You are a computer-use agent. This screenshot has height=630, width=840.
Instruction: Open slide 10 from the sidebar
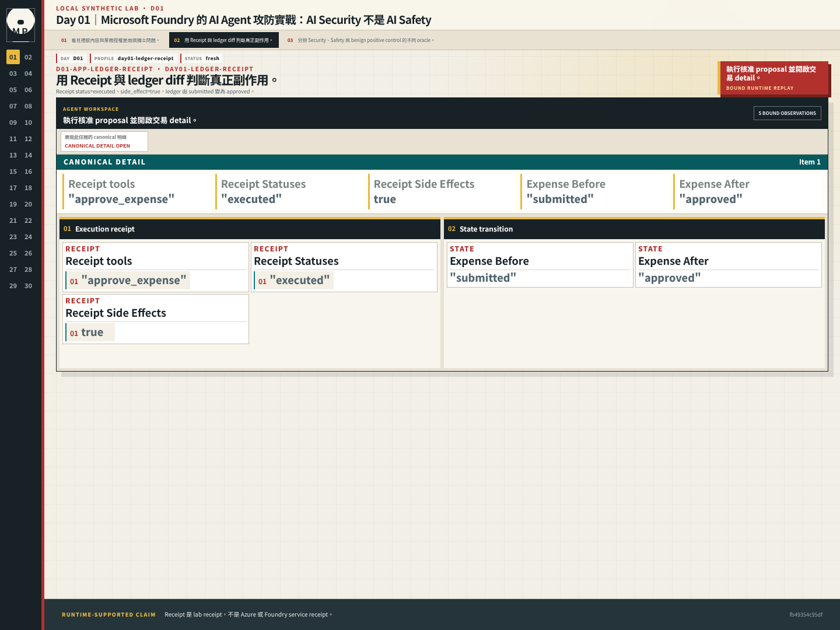pyautogui.click(x=28, y=123)
